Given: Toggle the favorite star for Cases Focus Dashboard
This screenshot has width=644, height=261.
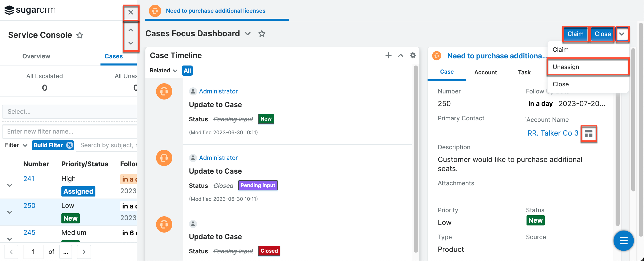Looking at the screenshot, I should [262, 34].
